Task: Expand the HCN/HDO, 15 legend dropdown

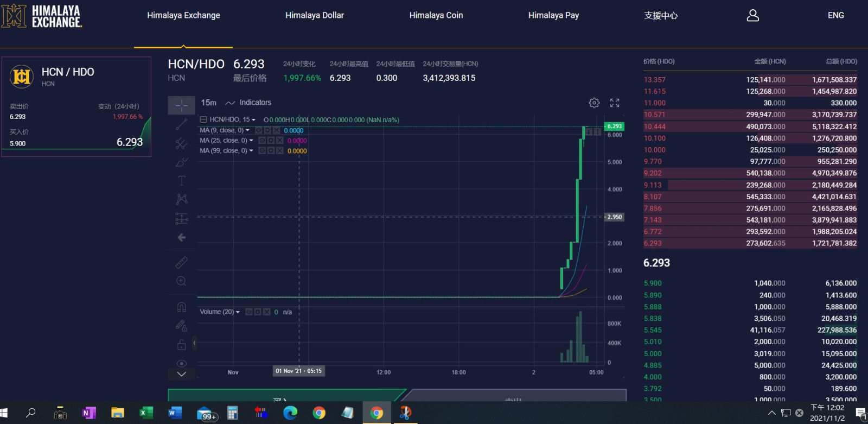Action: [253, 120]
